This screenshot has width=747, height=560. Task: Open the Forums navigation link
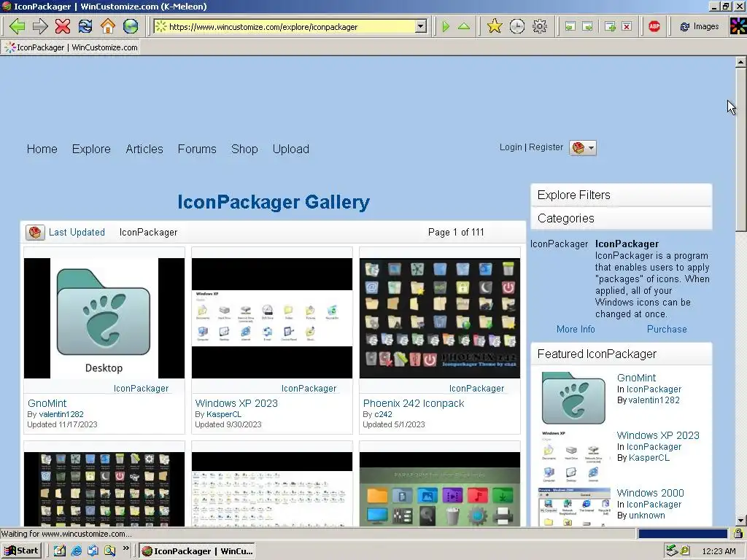tap(197, 149)
